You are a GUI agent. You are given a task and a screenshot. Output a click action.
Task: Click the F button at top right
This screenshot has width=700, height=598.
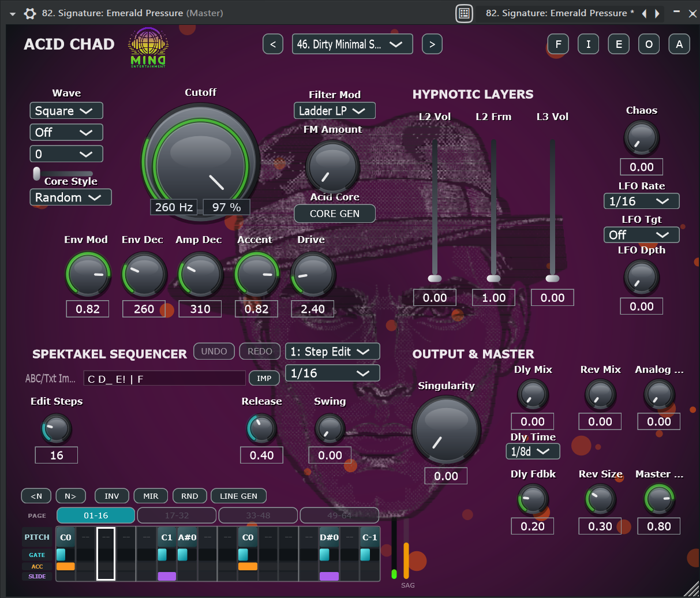click(558, 44)
